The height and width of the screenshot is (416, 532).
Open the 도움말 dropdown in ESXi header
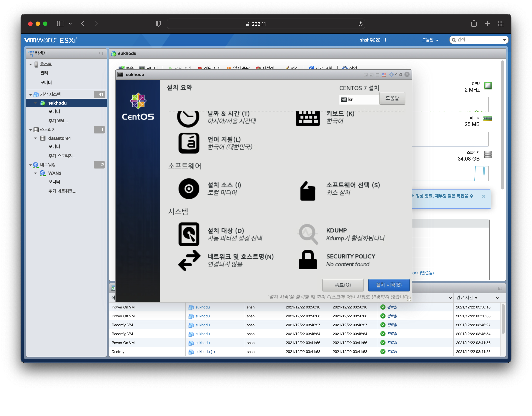click(430, 40)
